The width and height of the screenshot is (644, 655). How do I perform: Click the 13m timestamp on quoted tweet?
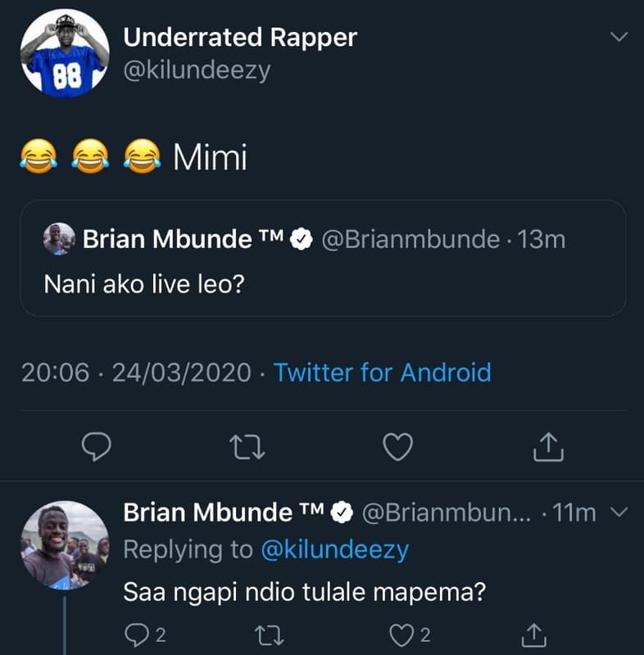(542, 239)
